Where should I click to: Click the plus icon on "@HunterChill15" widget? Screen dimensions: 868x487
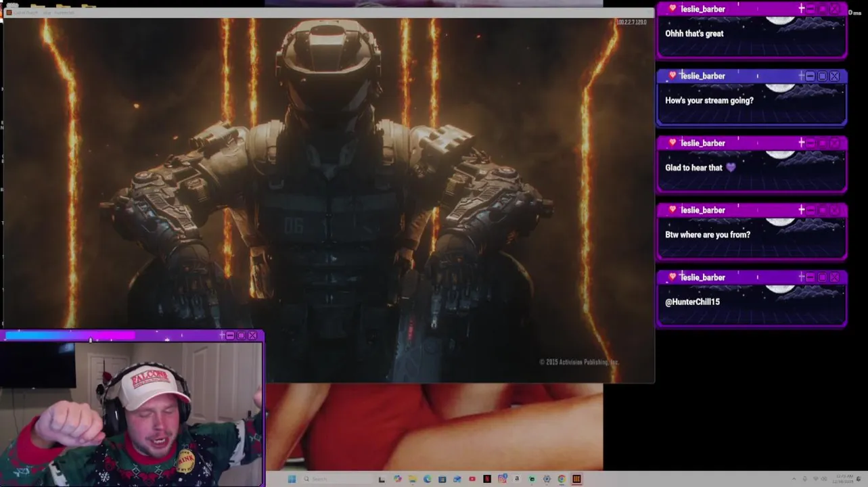(802, 277)
